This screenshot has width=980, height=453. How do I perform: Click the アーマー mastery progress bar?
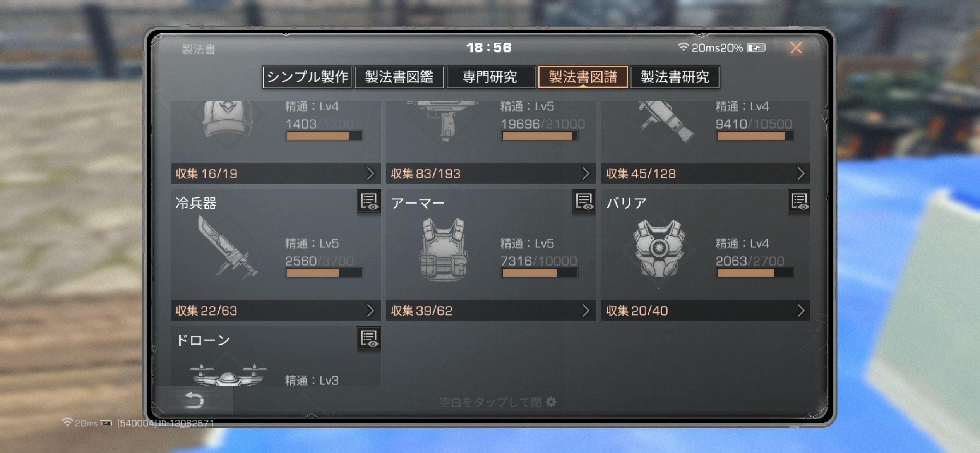pyautogui.click(x=540, y=273)
